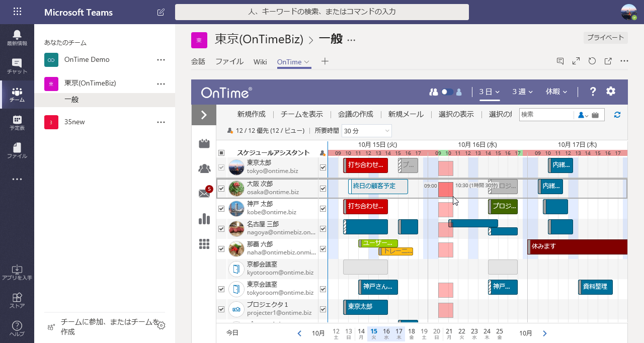Image resolution: width=644 pixels, height=343 pixels.
Task: Open 東京(OnTimeBiz) team options
Action: click(161, 83)
